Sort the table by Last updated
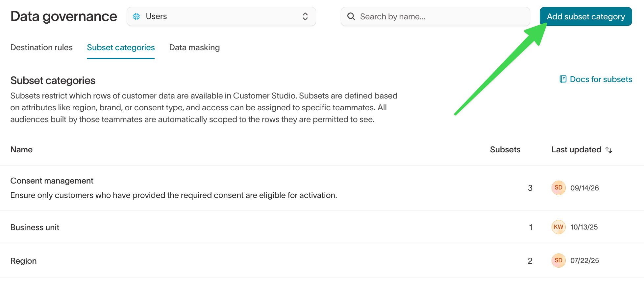 coord(582,150)
